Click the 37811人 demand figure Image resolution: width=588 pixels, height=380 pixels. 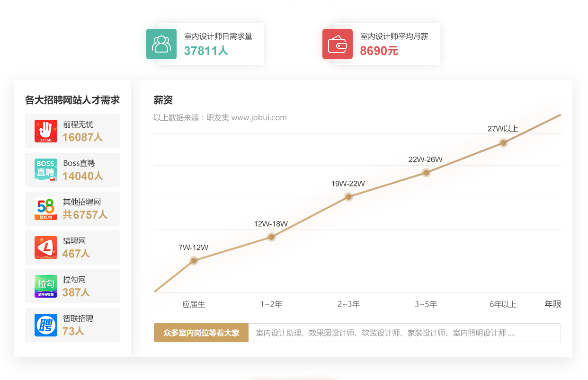click(x=206, y=51)
